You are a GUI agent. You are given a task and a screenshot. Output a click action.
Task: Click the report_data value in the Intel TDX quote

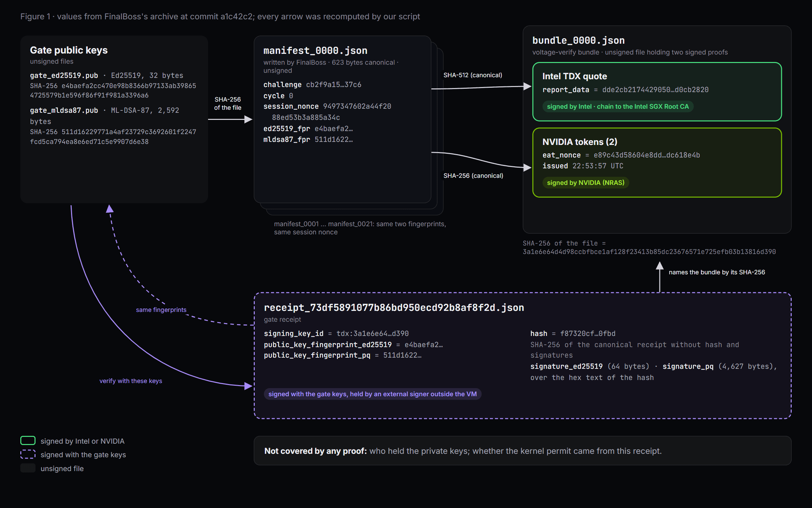655,89
